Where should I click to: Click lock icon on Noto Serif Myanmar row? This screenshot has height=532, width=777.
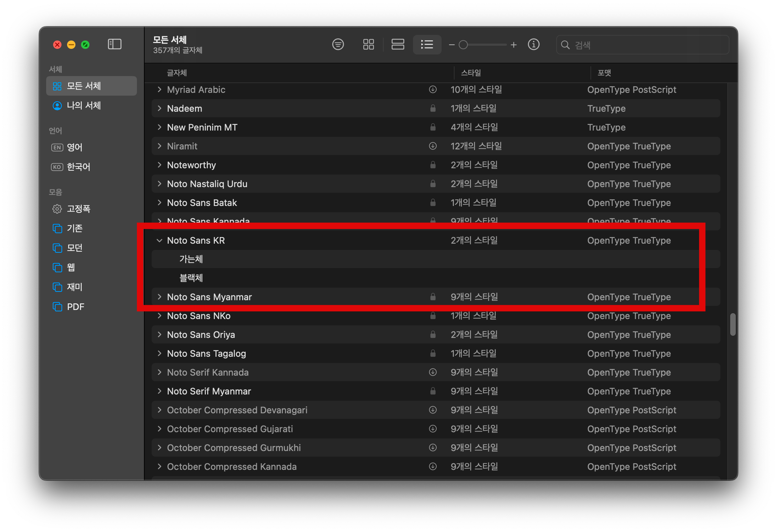click(x=433, y=391)
